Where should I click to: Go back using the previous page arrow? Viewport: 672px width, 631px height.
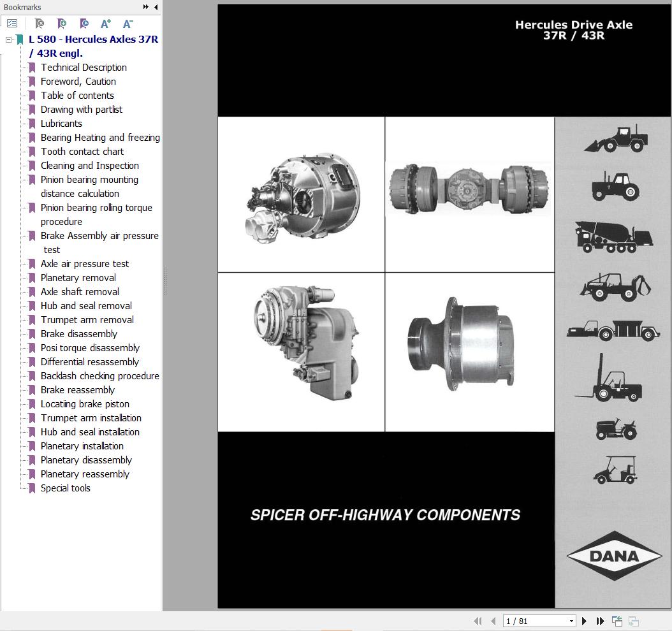point(493,621)
